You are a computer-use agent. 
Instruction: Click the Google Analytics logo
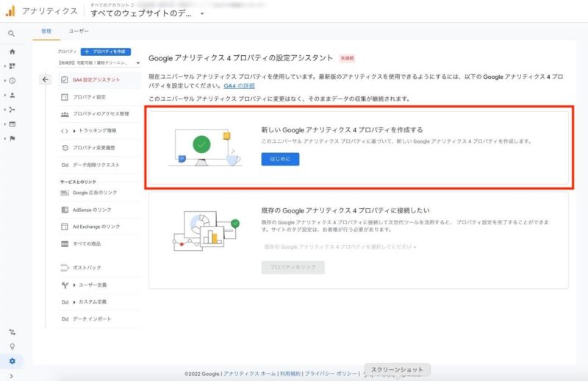click(x=10, y=11)
